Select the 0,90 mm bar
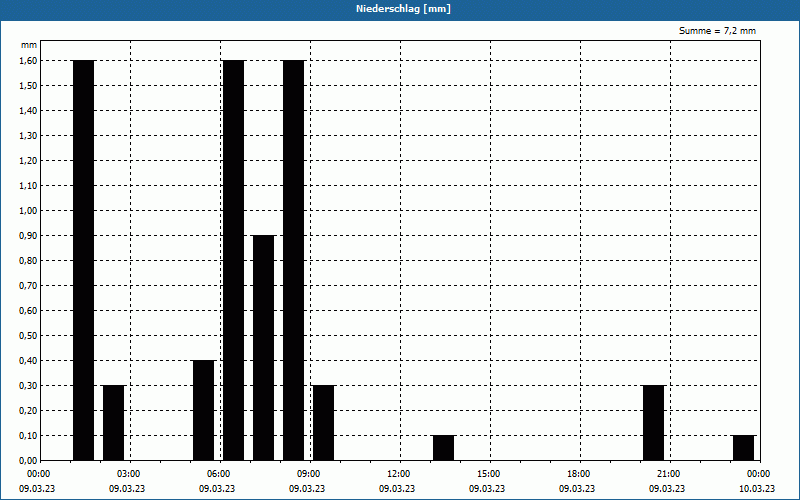Screen dimensions: 800x500 coord(264,348)
